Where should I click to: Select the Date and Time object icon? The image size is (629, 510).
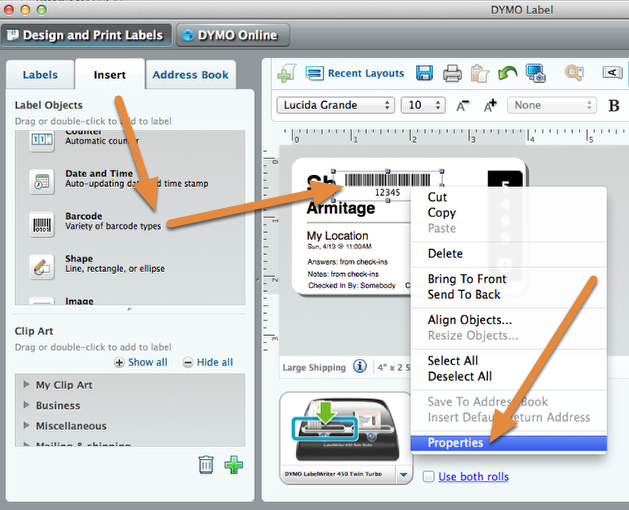point(42,182)
